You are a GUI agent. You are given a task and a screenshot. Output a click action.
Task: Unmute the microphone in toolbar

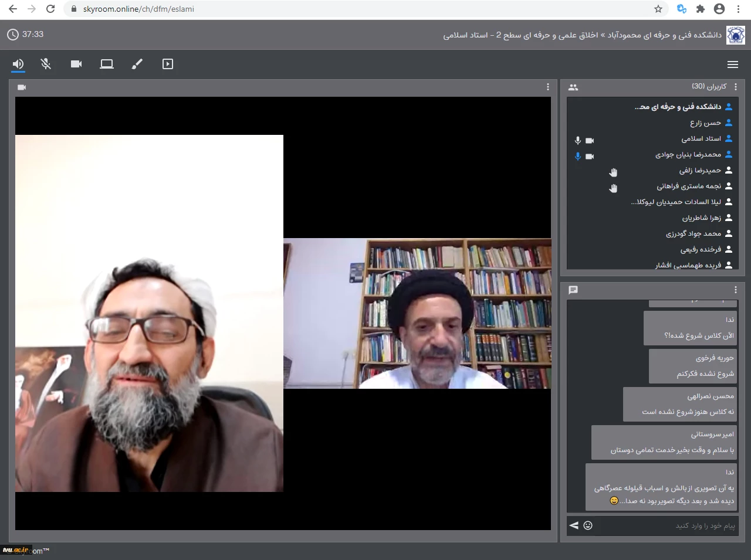click(x=46, y=64)
